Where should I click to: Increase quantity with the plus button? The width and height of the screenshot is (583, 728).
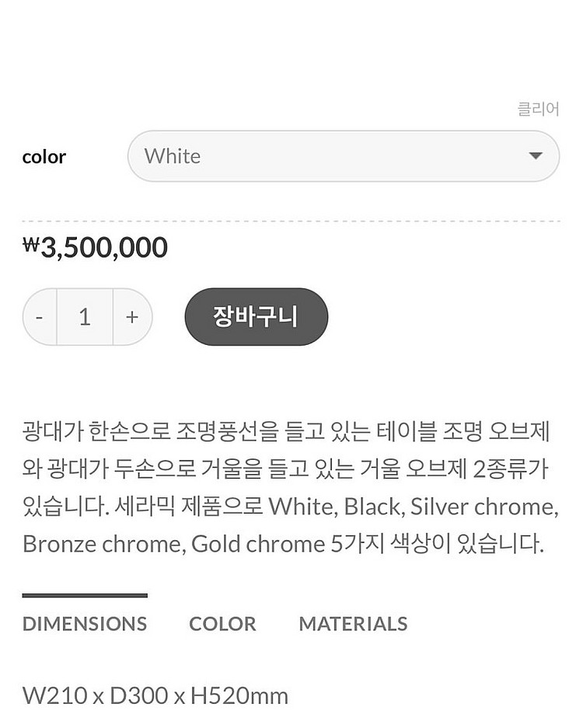pos(132,317)
